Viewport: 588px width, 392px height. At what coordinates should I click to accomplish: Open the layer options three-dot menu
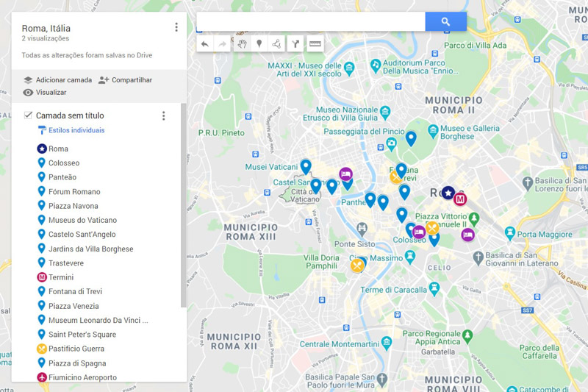point(163,116)
